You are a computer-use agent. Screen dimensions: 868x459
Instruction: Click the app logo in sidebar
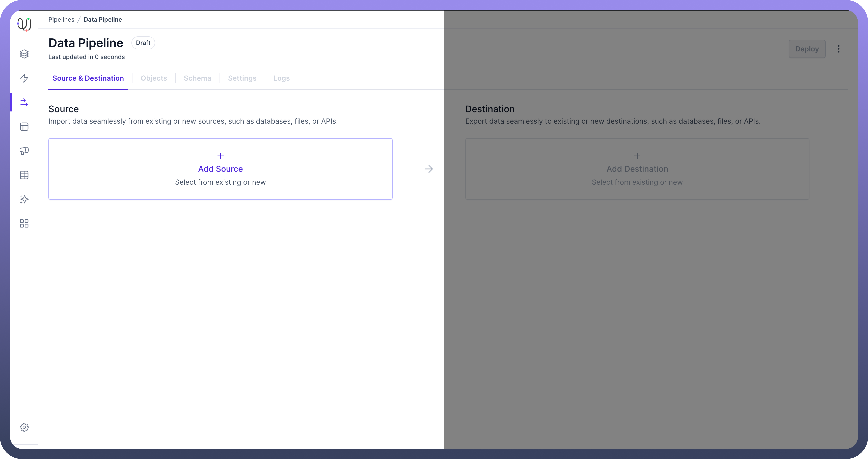[x=24, y=24]
